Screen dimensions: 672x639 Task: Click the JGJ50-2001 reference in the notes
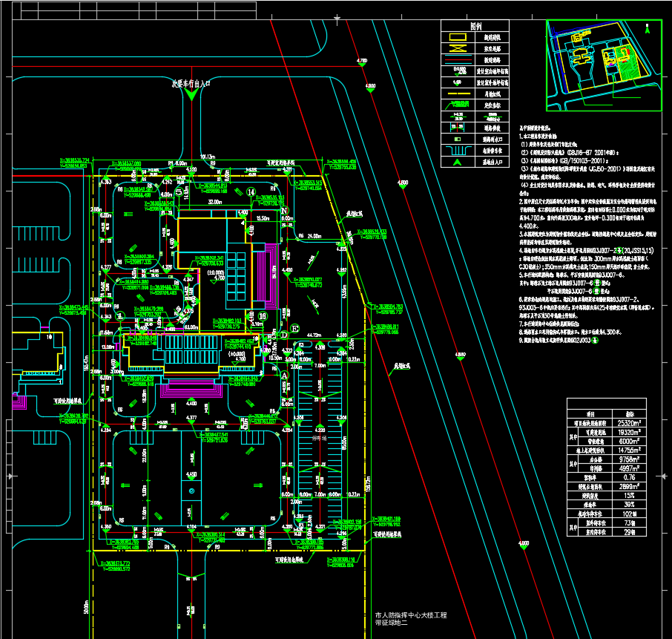604,169
